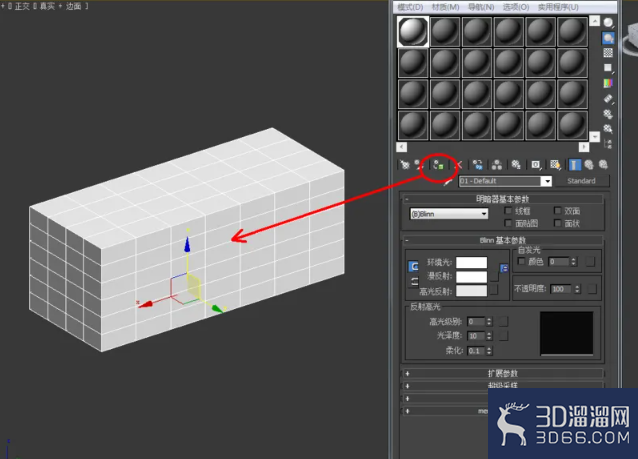
Task: Toggle ambient-diffuse color lock button
Action: tap(413, 267)
